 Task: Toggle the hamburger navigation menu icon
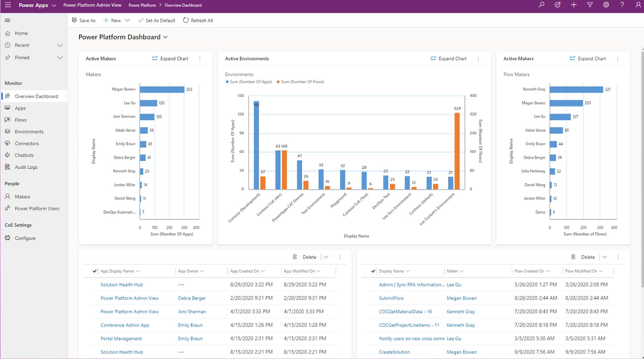point(7,20)
